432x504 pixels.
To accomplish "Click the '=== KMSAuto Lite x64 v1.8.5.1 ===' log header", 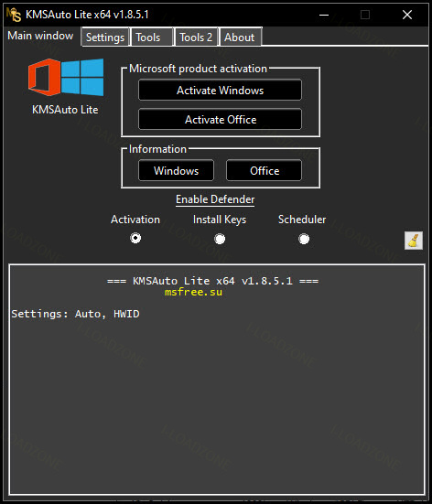I will pos(212,281).
